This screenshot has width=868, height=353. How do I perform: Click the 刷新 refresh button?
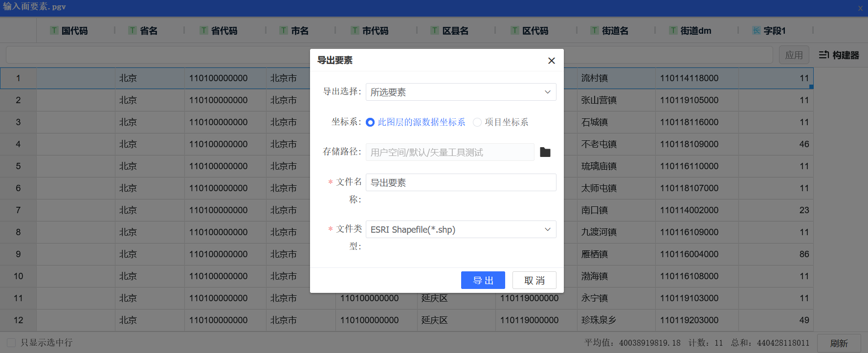click(x=839, y=343)
